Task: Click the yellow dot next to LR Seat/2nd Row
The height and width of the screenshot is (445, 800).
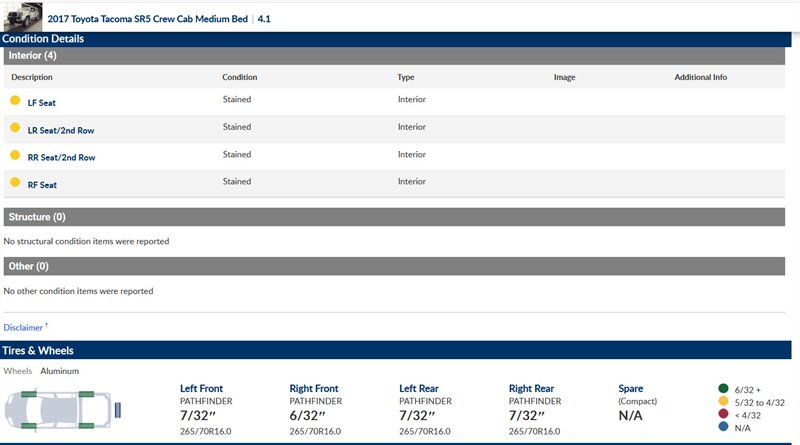Action: click(x=15, y=128)
